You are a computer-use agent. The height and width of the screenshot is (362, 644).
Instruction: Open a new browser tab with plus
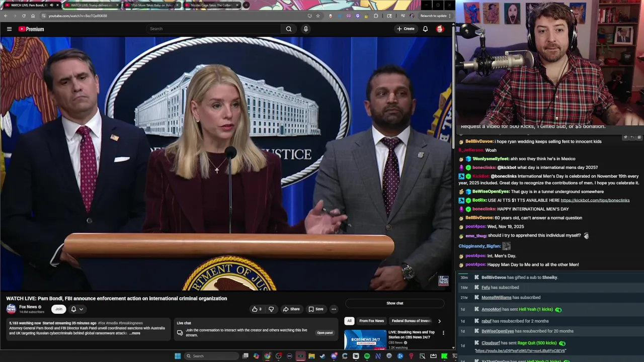tap(246, 5)
